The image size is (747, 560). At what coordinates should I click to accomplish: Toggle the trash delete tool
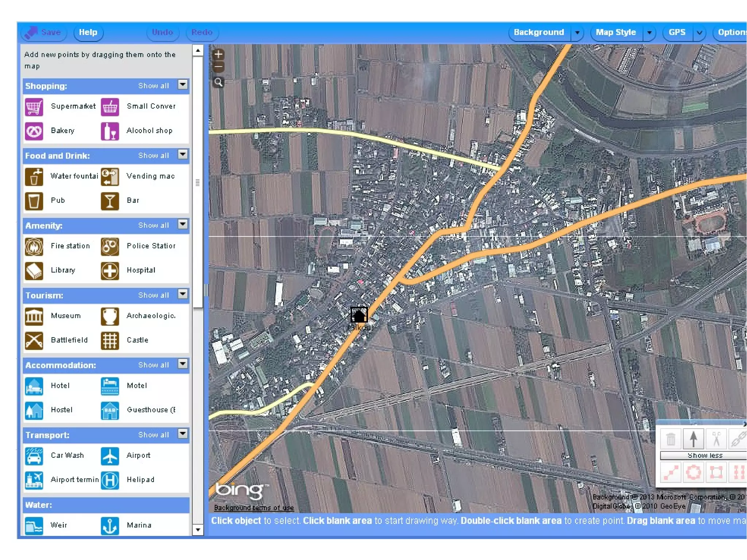point(670,438)
